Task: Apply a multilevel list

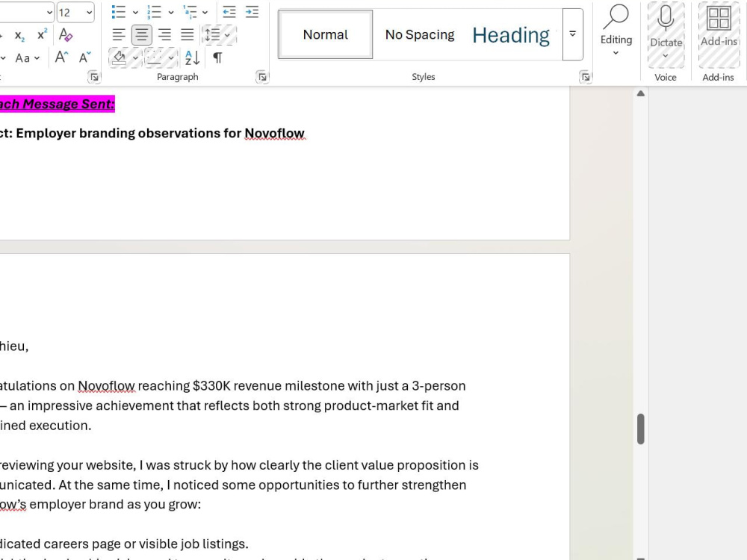Action: pyautogui.click(x=190, y=12)
